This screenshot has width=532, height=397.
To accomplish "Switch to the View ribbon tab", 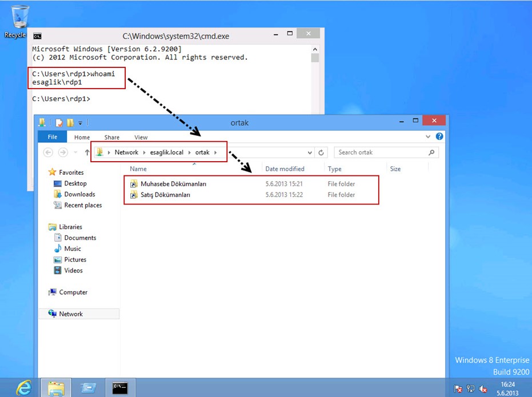I will (141, 137).
